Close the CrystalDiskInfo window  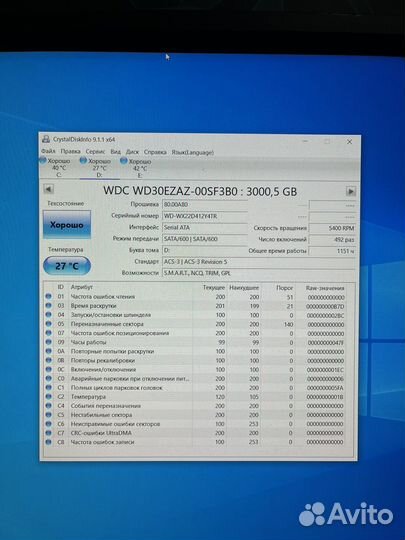click(x=349, y=142)
